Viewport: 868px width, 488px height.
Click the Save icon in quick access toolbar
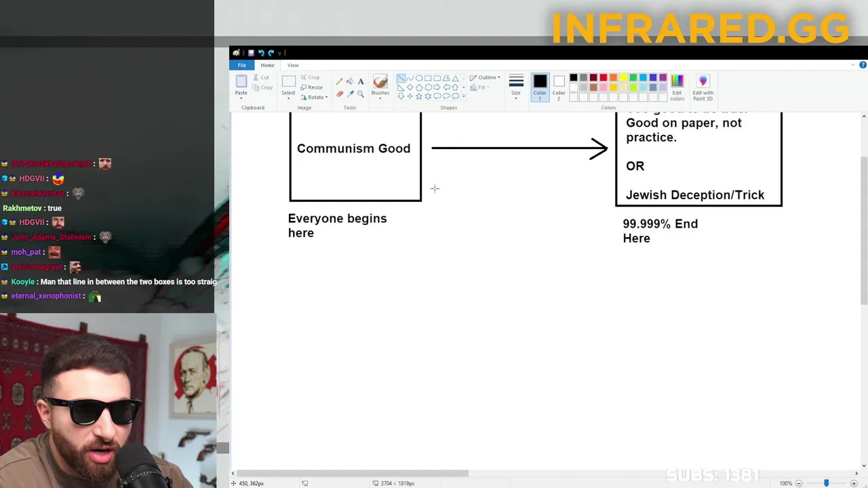pyautogui.click(x=251, y=53)
